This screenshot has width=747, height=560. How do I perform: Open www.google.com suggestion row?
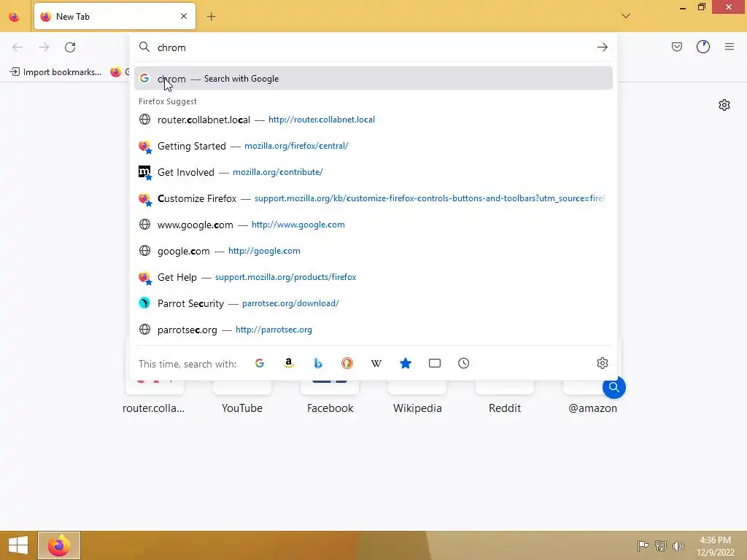coord(373,225)
